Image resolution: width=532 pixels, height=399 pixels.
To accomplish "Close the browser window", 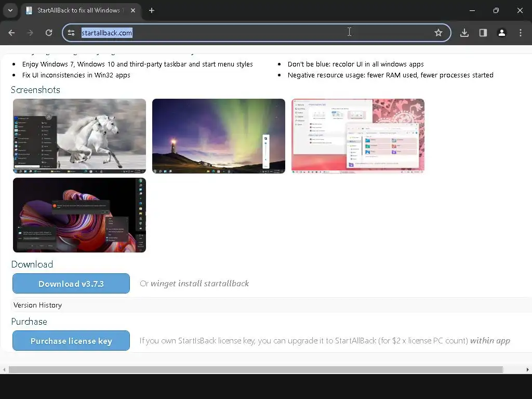I will pyautogui.click(x=520, y=10).
